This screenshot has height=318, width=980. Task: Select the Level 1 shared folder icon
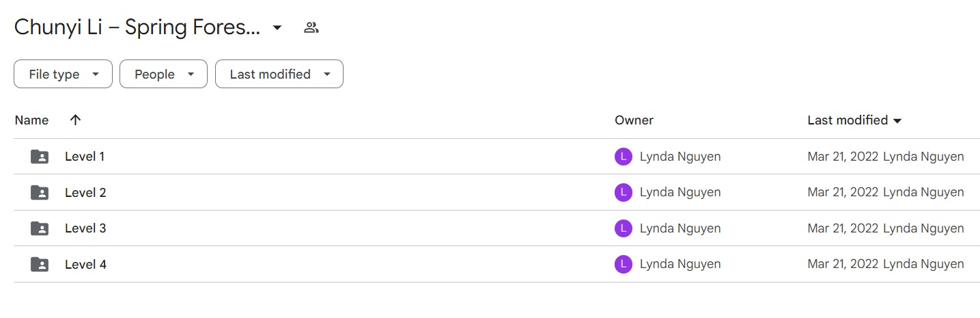click(x=40, y=157)
